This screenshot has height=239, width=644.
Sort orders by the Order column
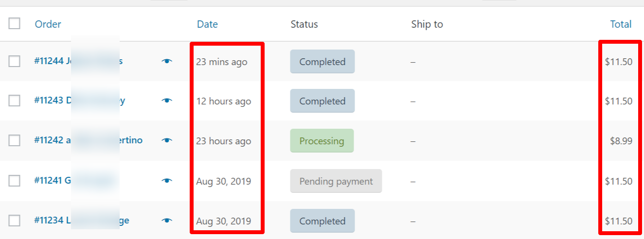pos(48,24)
